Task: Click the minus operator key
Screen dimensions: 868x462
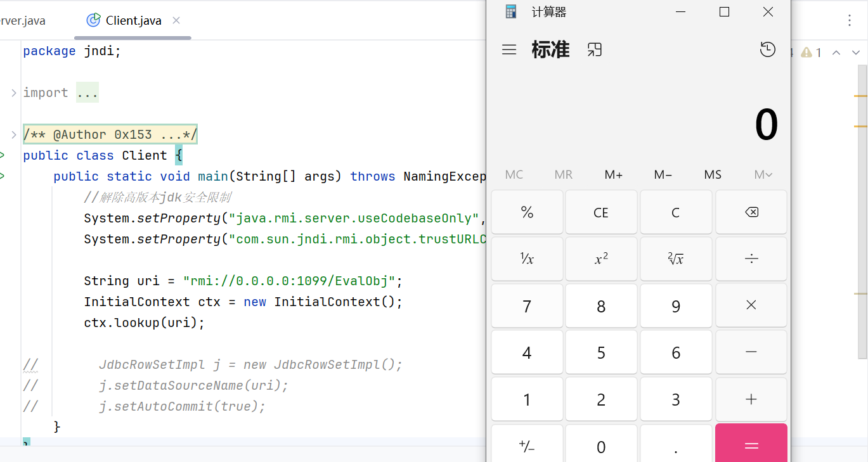Action: tap(751, 352)
